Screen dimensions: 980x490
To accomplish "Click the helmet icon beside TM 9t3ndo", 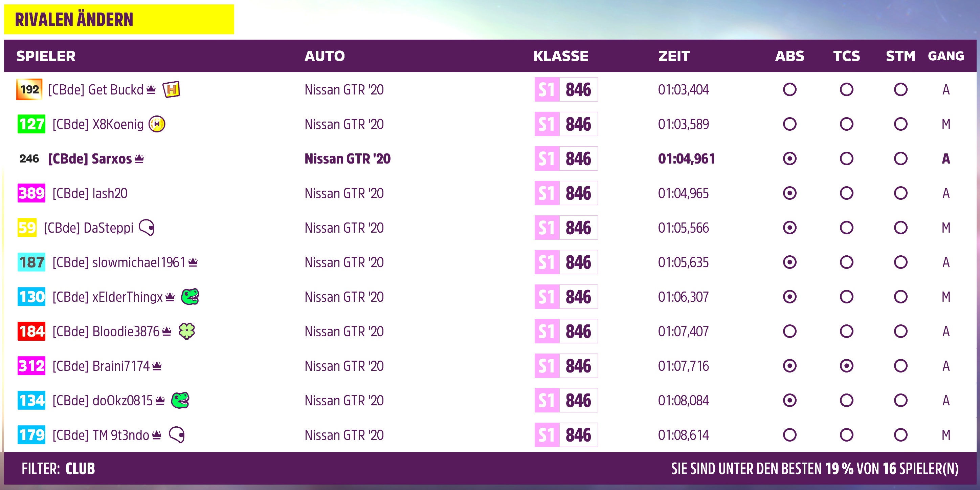I will click(x=177, y=435).
